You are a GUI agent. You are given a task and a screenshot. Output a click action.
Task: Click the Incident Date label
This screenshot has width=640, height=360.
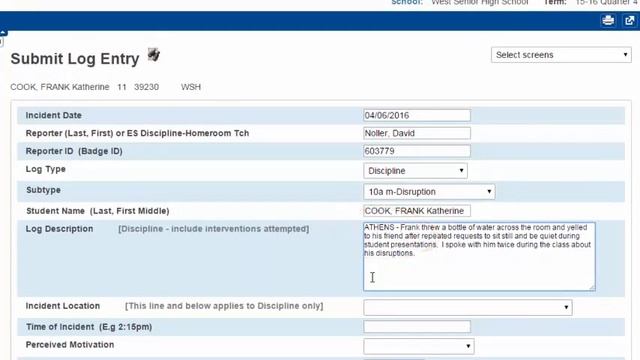53,115
